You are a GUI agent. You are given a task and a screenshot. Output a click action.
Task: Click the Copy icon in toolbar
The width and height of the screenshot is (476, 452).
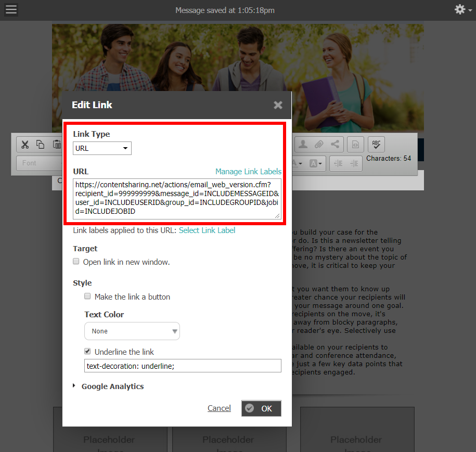40,145
